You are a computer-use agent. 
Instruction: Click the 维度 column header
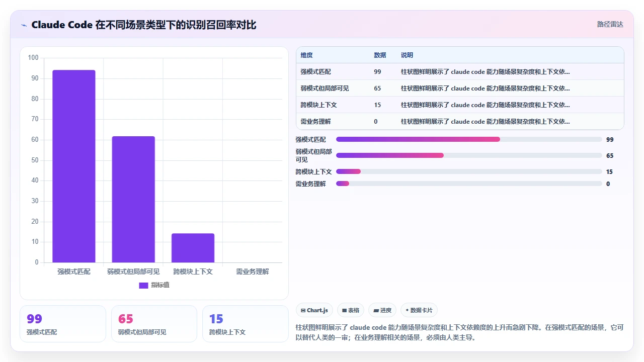click(306, 55)
